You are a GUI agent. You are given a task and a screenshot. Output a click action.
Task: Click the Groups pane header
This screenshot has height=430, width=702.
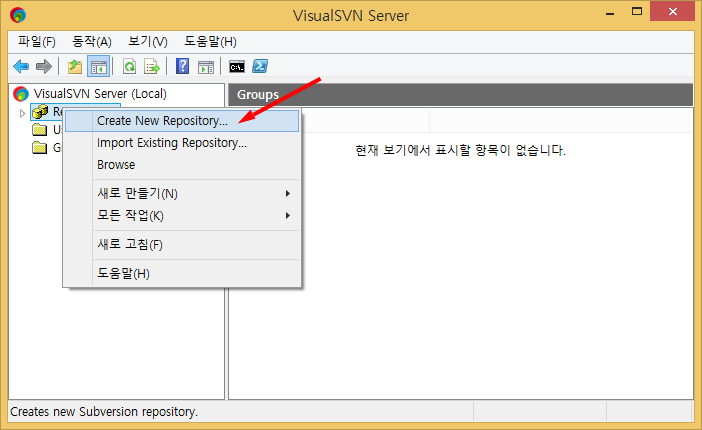461,95
